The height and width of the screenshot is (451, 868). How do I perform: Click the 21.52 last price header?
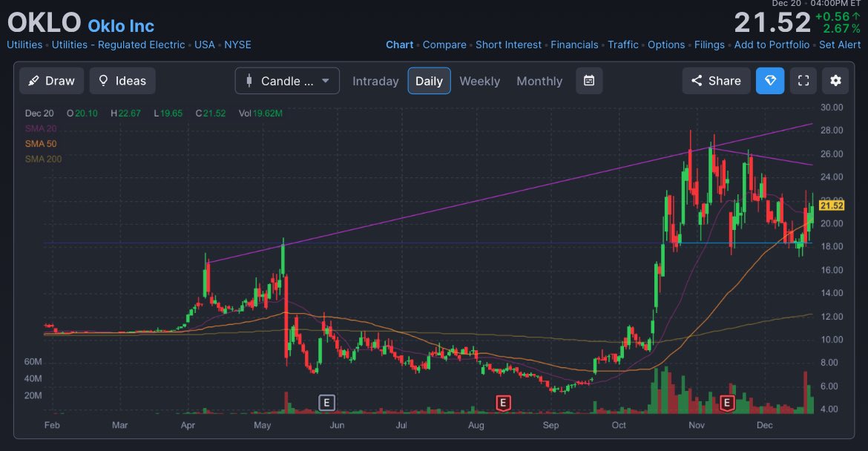[772, 23]
